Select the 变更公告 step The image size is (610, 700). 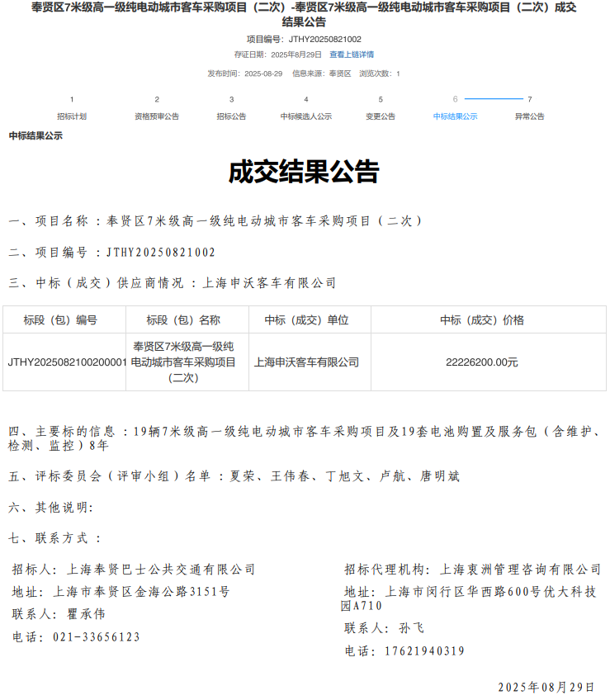tap(381, 116)
